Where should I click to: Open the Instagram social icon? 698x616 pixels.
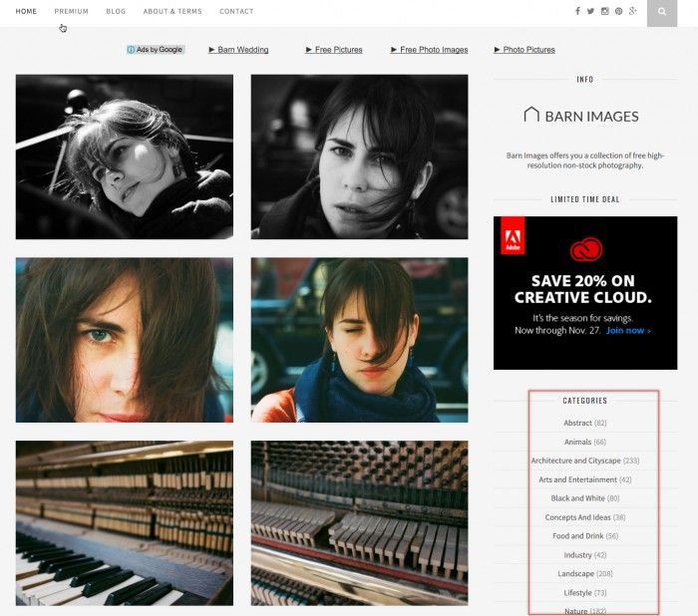[604, 11]
